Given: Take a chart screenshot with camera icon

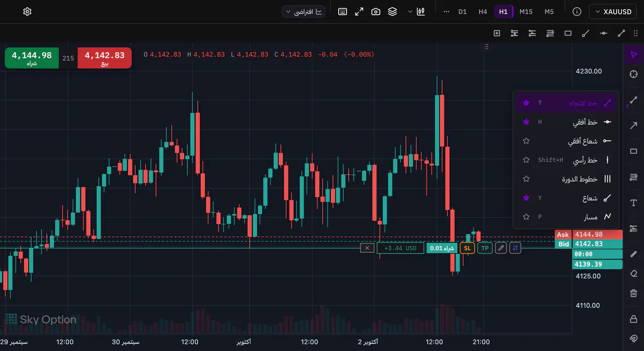Looking at the screenshot, I should coord(376,12).
